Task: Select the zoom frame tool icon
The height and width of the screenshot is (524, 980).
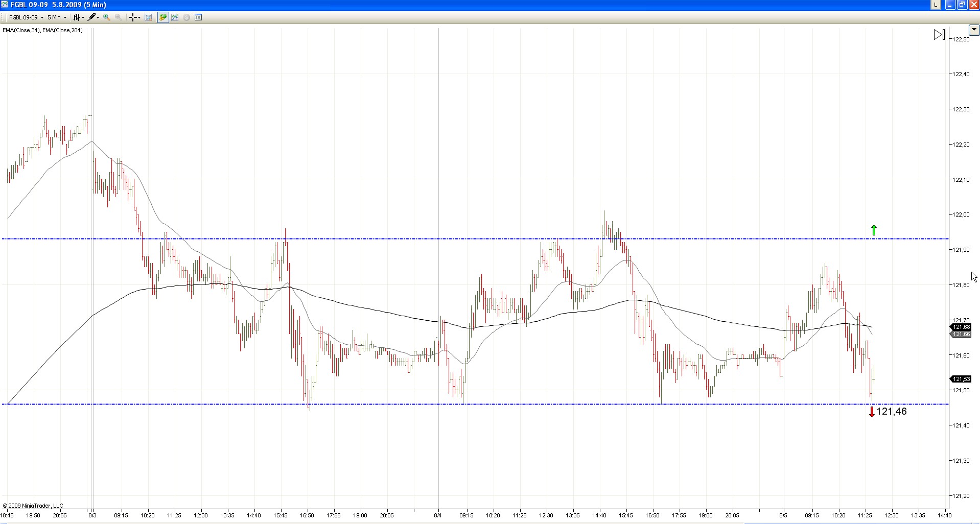Action: coord(148,17)
